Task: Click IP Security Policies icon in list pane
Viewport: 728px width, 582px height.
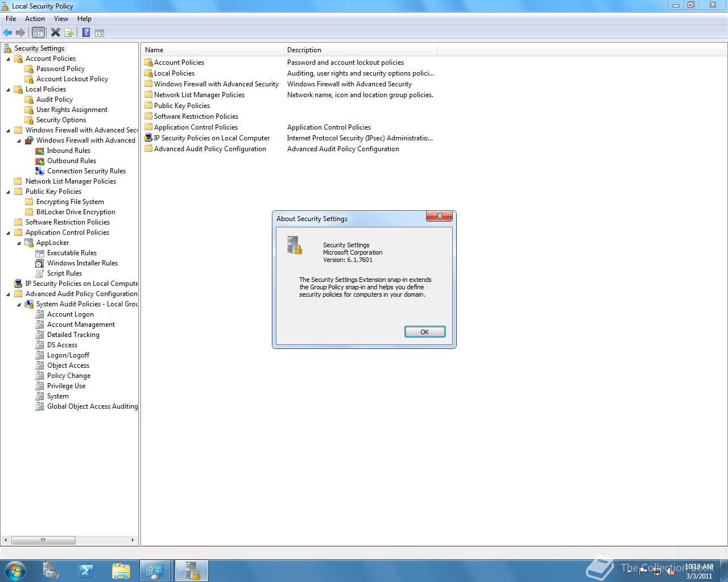Action: click(148, 138)
